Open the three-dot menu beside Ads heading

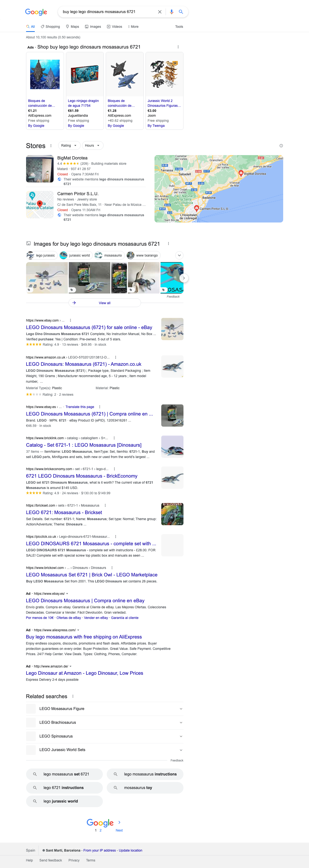[x=178, y=47]
